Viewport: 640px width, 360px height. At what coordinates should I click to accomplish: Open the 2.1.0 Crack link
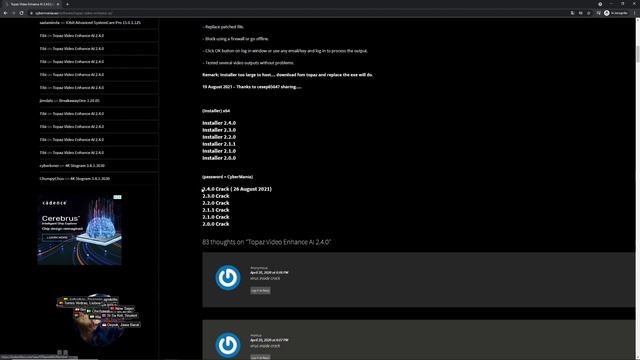[216, 217]
